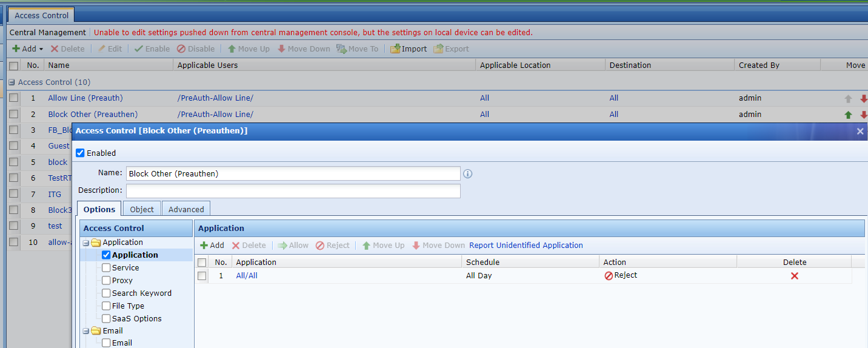
Task: Click the Reject action icon on All/All row
Action: click(x=609, y=276)
